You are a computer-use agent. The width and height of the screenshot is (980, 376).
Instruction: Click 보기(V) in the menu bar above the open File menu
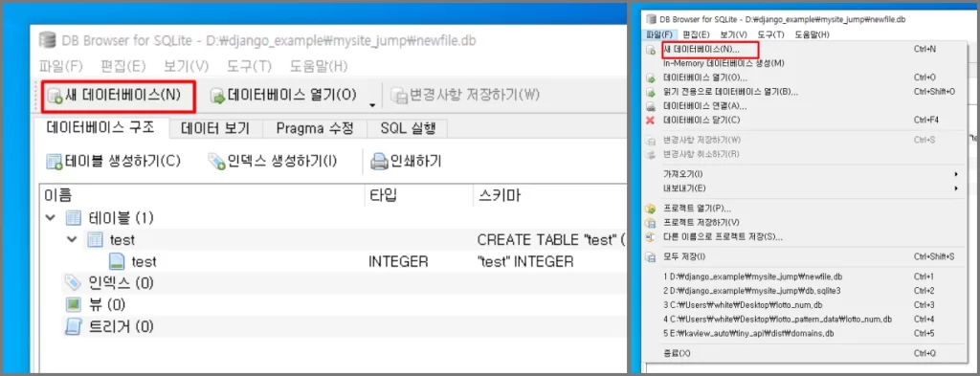point(734,35)
